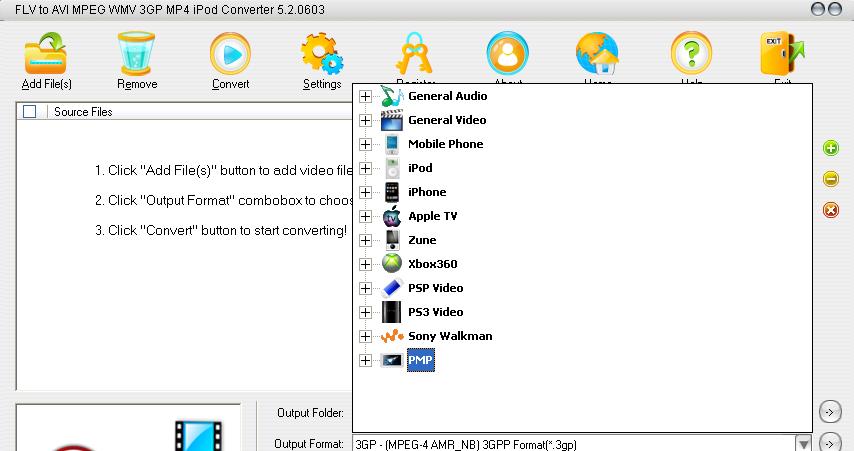
Task: Click the Convert text label
Action: (230, 84)
